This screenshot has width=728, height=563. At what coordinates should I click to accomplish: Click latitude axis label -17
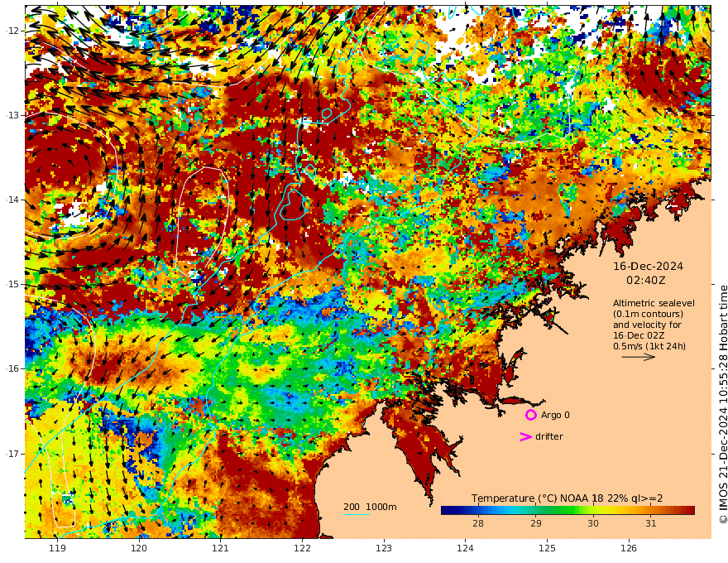[x=12, y=454]
